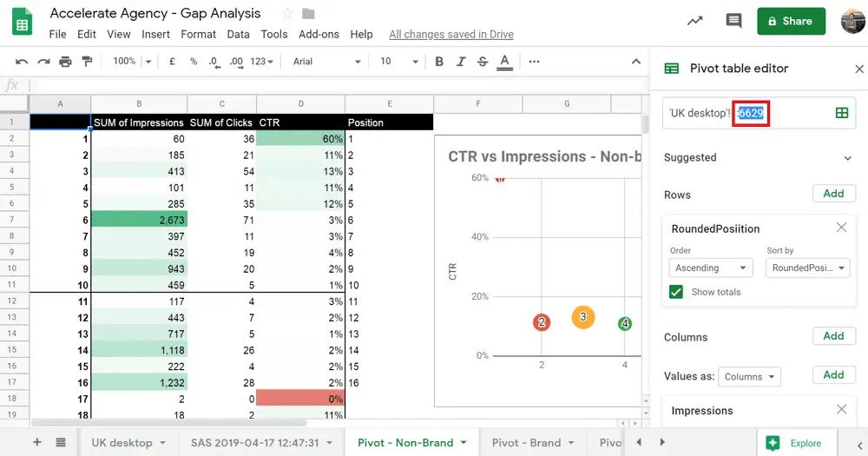Select the Paint format tool
The width and height of the screenshot is (868, 456).
87,62
